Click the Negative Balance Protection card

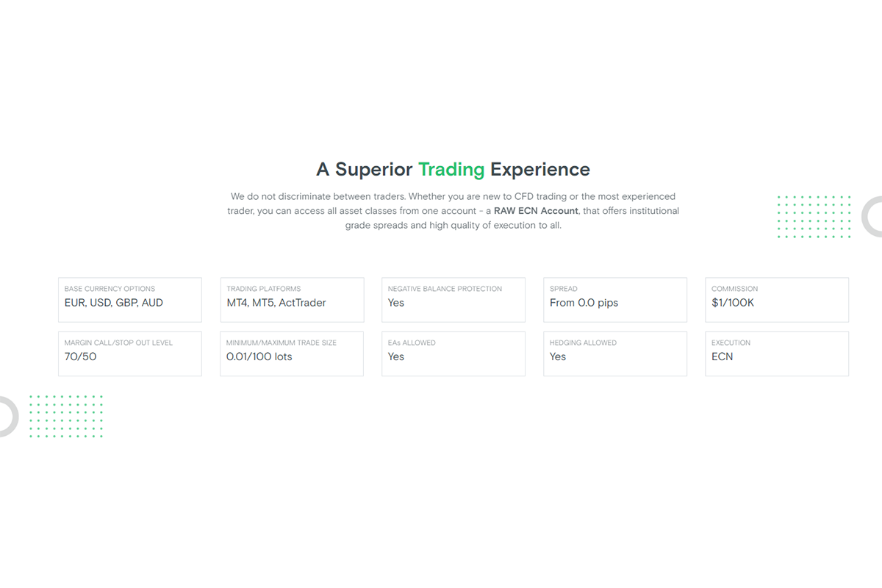click(453, 300)
